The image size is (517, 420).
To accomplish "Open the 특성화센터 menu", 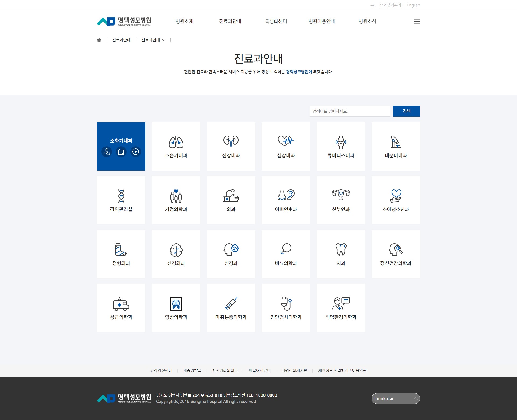I will tap(276, 21).
